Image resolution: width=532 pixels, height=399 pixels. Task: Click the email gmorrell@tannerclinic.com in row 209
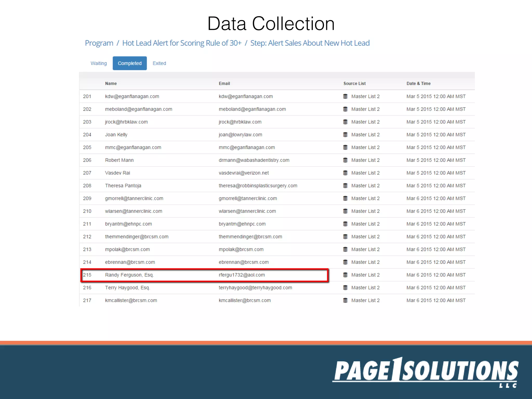click(248, 198)
